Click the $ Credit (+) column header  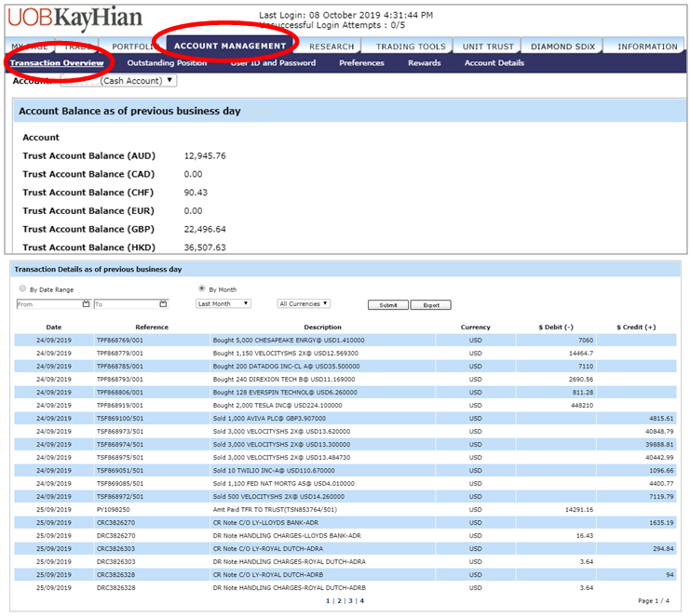tap(636, 328)
